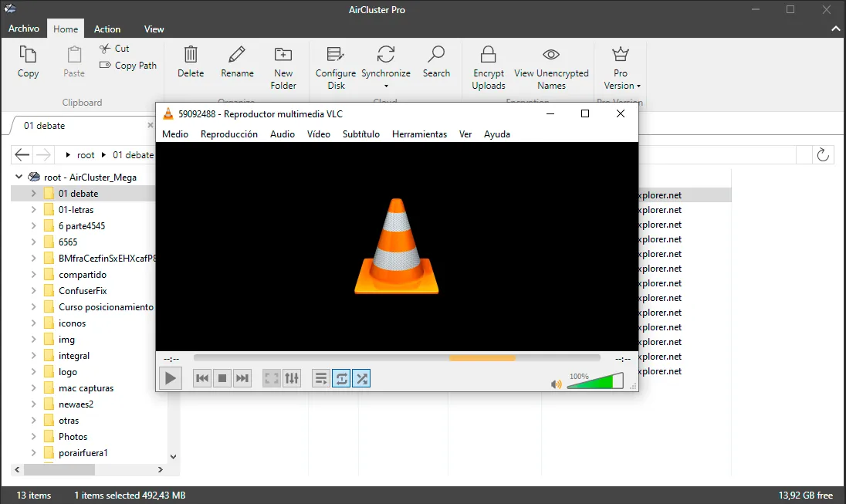The width and height of the screenshot is (846, 504).
Task: Open VLC Audio menu
Action: pos(283,134)
